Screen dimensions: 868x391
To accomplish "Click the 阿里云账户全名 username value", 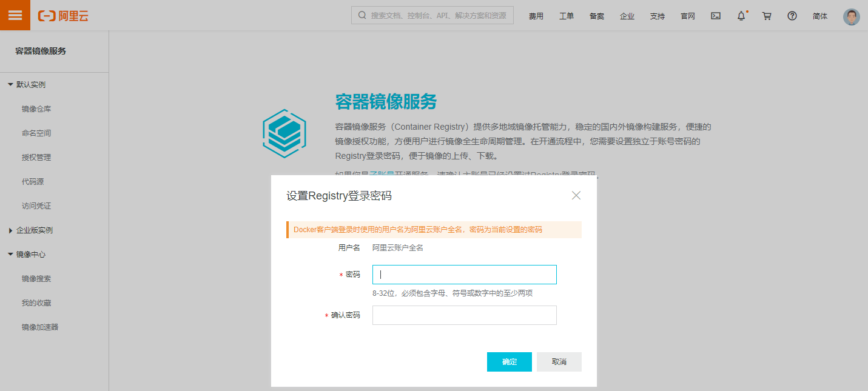I will [398, 248].
